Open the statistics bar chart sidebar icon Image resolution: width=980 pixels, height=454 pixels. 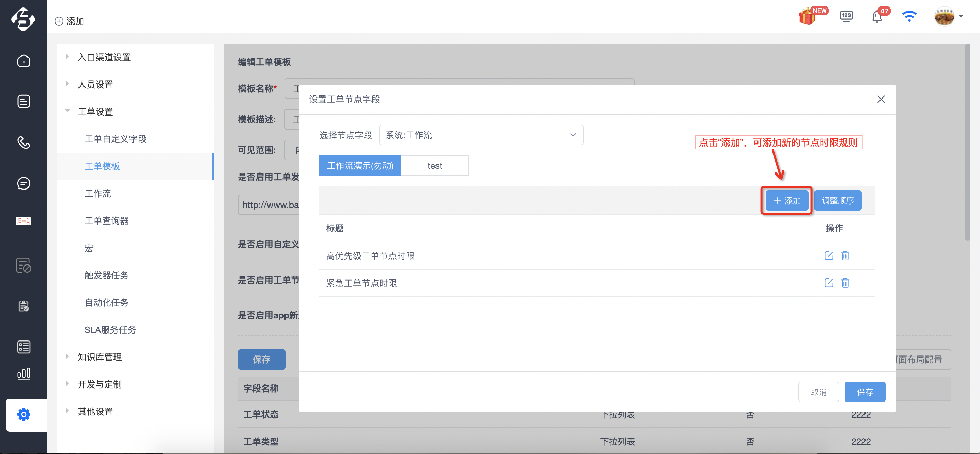click(x=24, y=373)
